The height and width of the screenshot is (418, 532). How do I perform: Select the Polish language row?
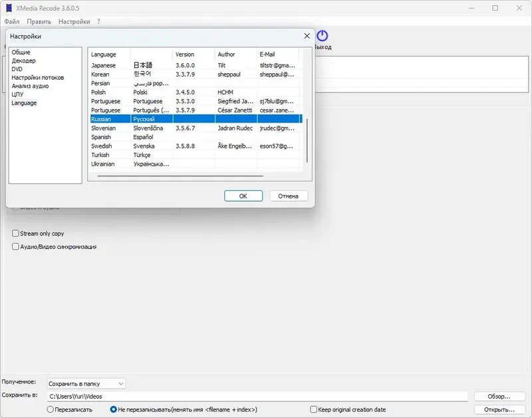[196, 93]
